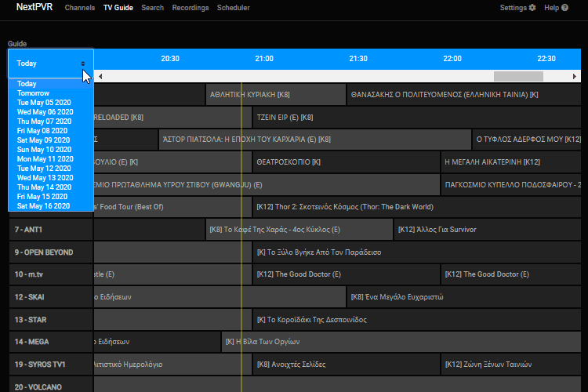Click the Today day selector dropdown

(x=51, y=64)
